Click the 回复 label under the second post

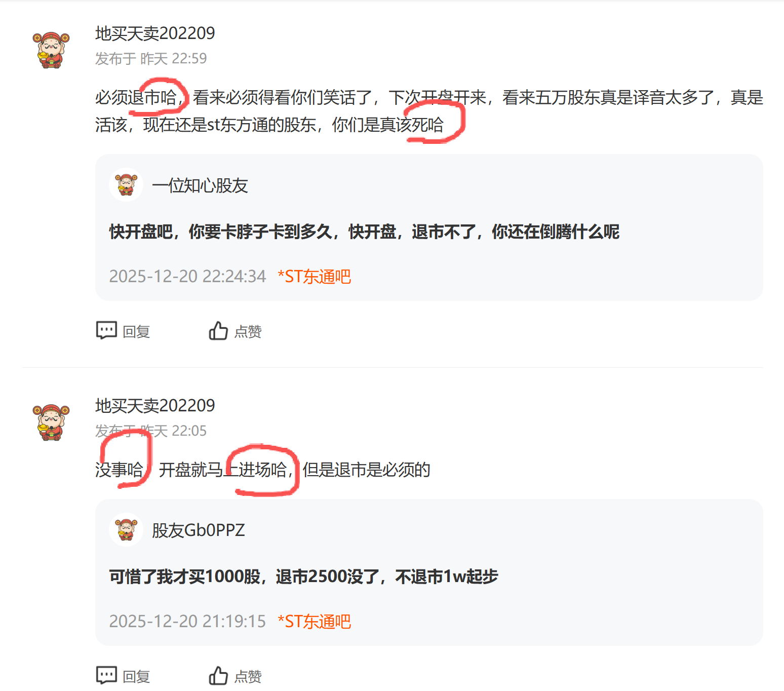tap(137, 677)
